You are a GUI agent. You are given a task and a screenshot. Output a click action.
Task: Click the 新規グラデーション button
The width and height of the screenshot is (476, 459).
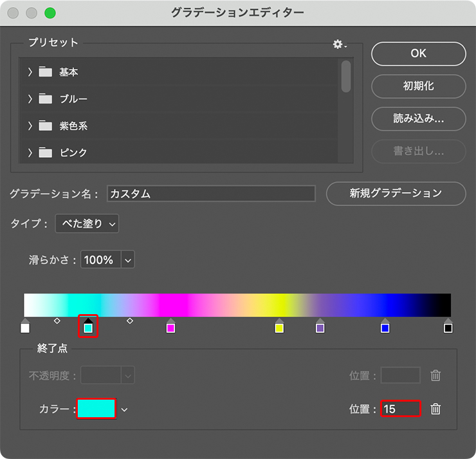pos(396,192)
